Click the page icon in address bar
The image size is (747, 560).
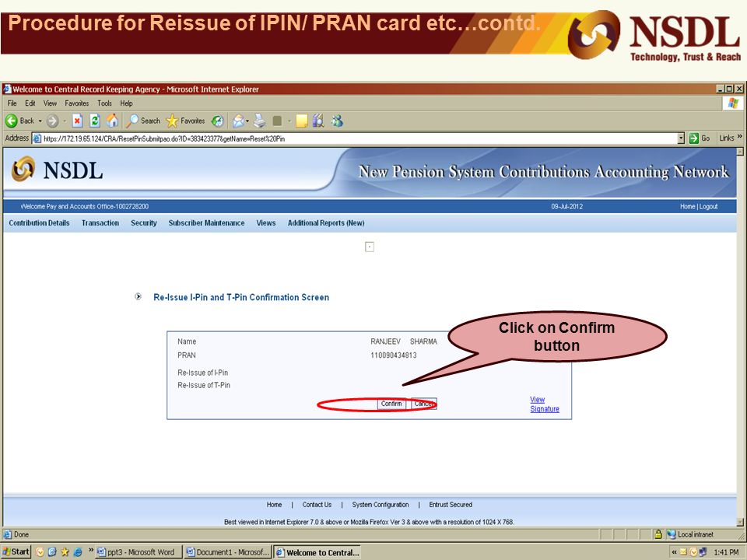(x=37, y=138)
